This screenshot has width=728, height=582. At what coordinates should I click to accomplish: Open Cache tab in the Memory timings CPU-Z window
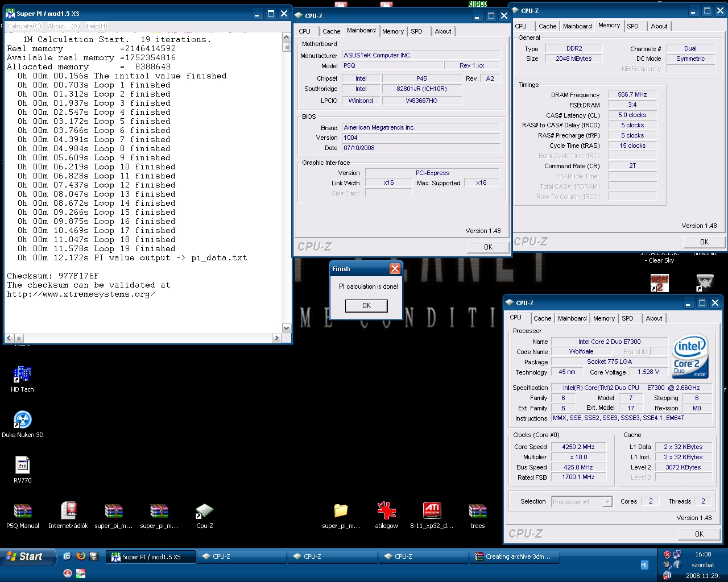click(547, 26)
